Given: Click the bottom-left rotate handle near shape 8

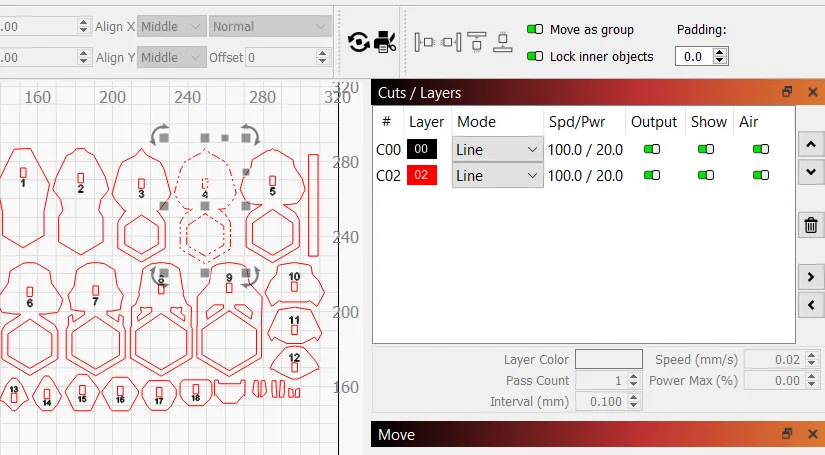Looking at the screenshot, I should (160, 275).
